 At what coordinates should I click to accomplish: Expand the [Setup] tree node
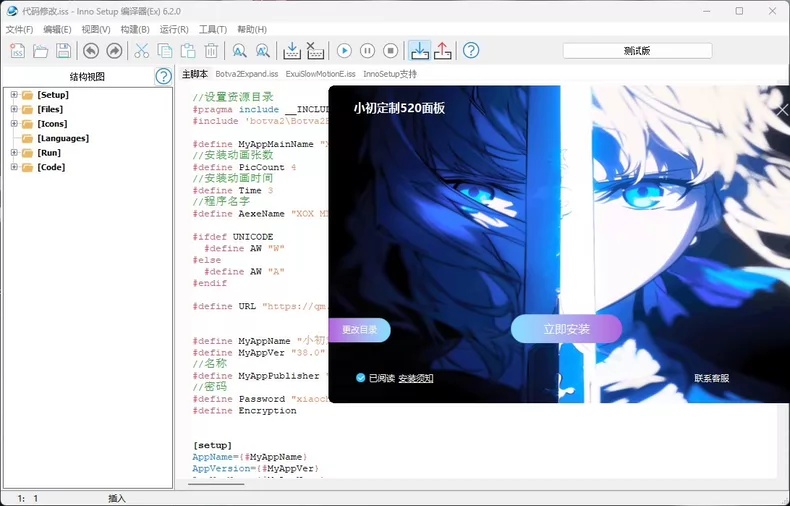(x=14, y=95)
